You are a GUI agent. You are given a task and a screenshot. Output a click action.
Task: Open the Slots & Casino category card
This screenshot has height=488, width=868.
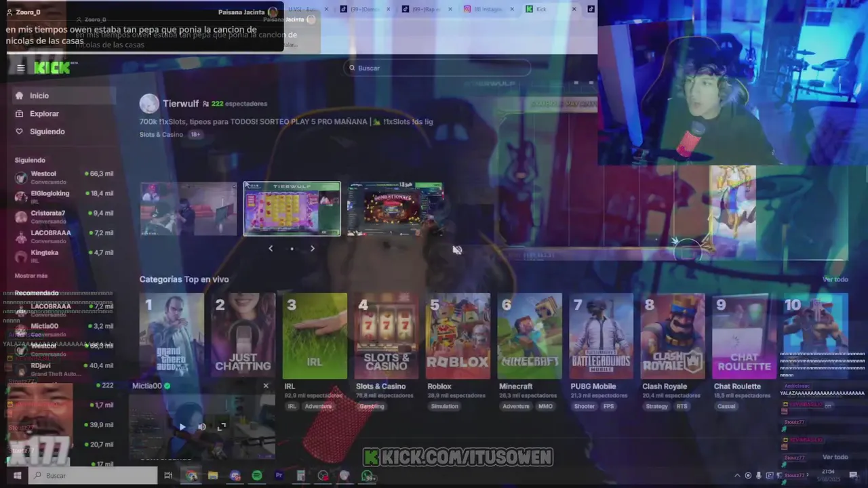pos(387,336)
